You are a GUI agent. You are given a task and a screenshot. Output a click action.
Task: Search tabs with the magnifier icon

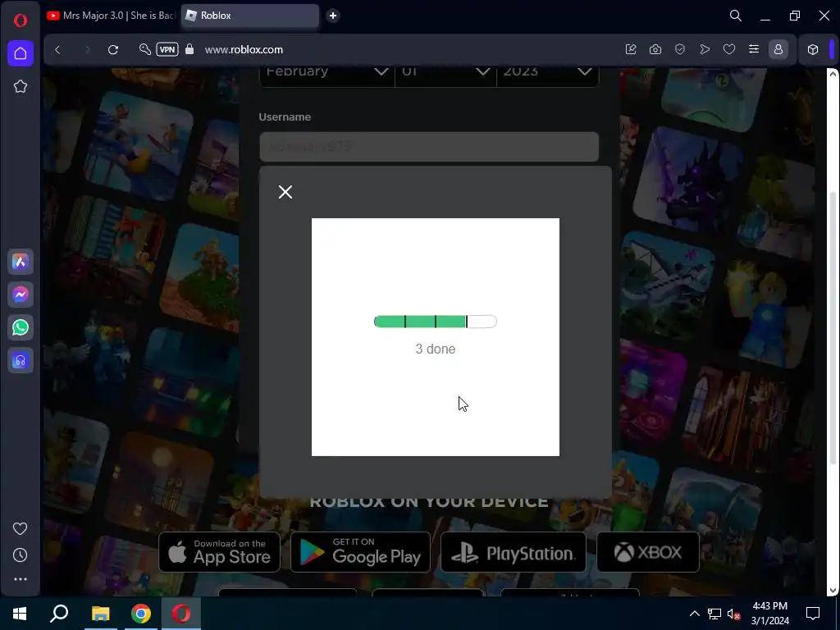(736, 16)
